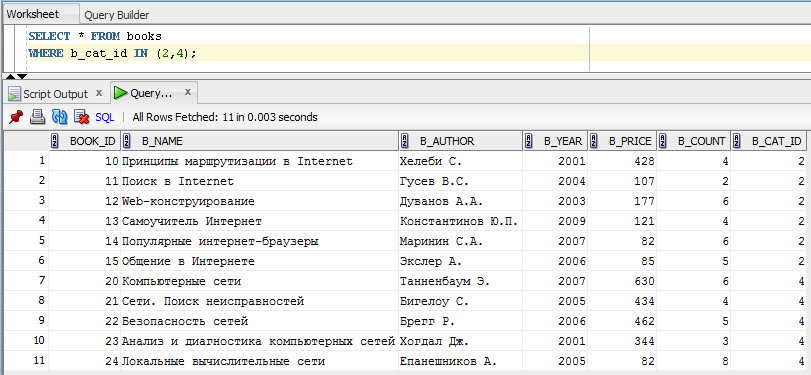Delete the selected row icon
Viewport: 811px width, 375px height.
click(82, 117)
